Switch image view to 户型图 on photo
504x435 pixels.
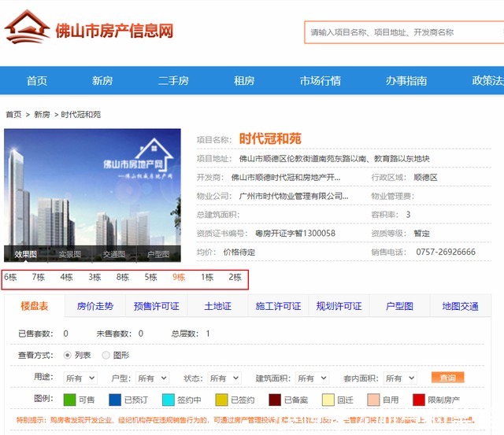[x=158, y=254]
